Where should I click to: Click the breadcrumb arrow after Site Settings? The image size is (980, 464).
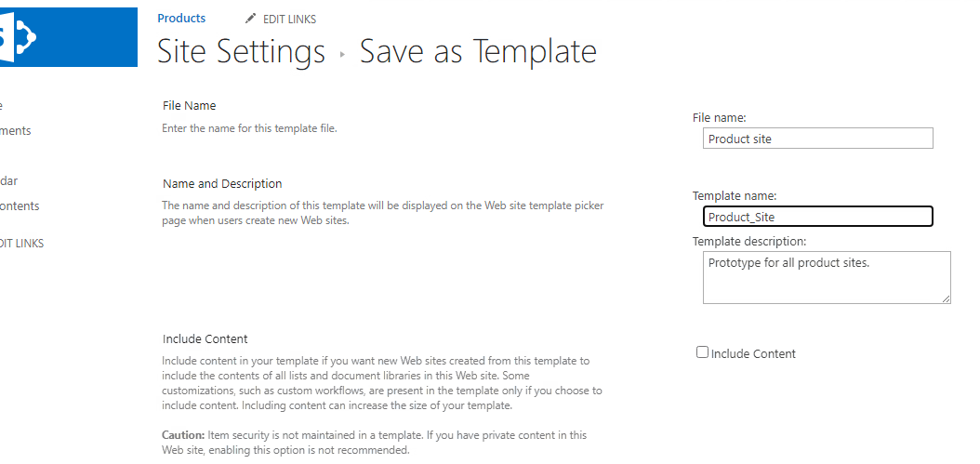(342, 54)
